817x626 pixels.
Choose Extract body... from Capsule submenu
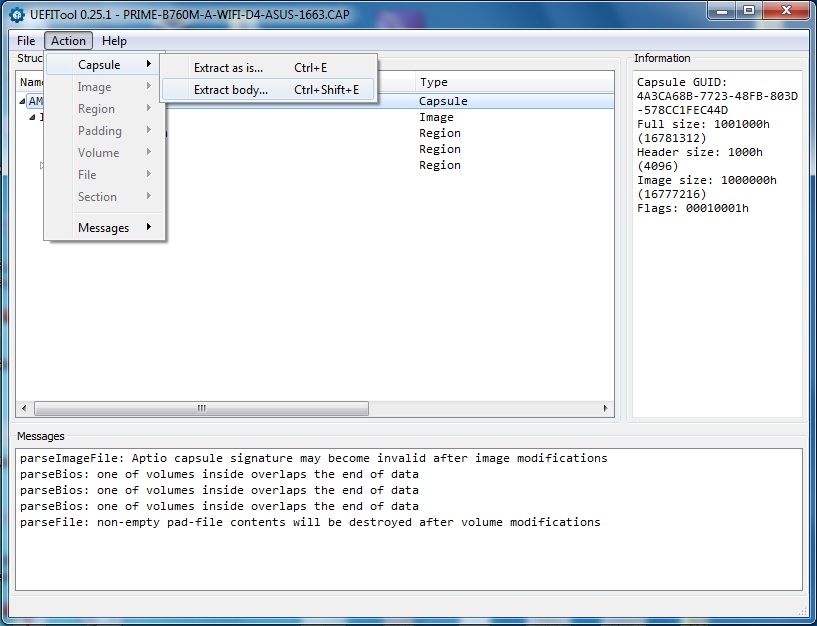[231, 90]
